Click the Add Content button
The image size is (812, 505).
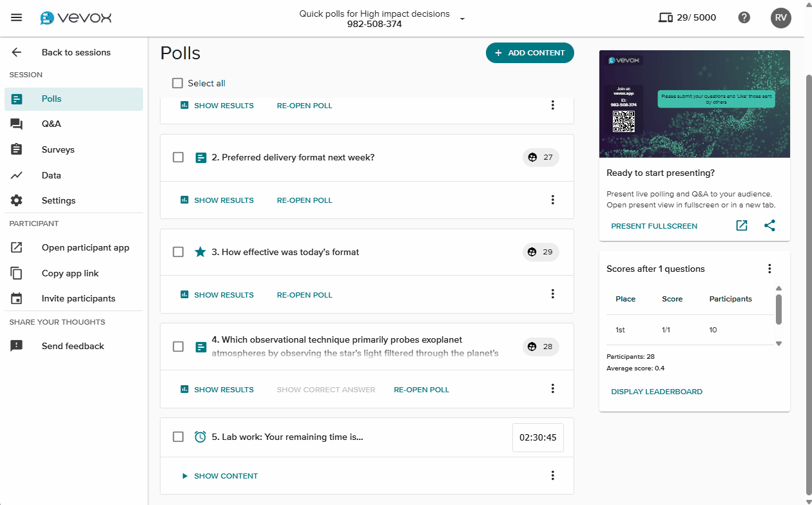tap(529, 53)
